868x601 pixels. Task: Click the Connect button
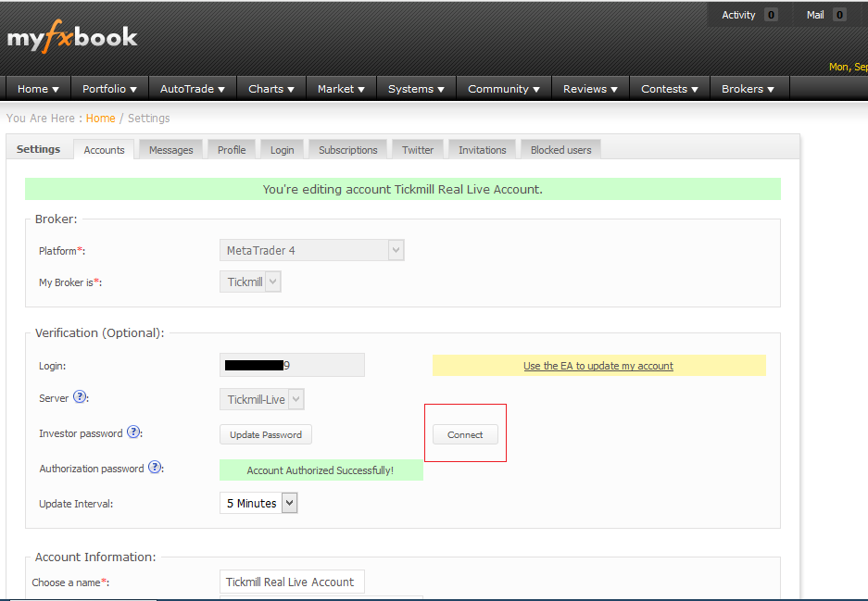coord(465,434)
